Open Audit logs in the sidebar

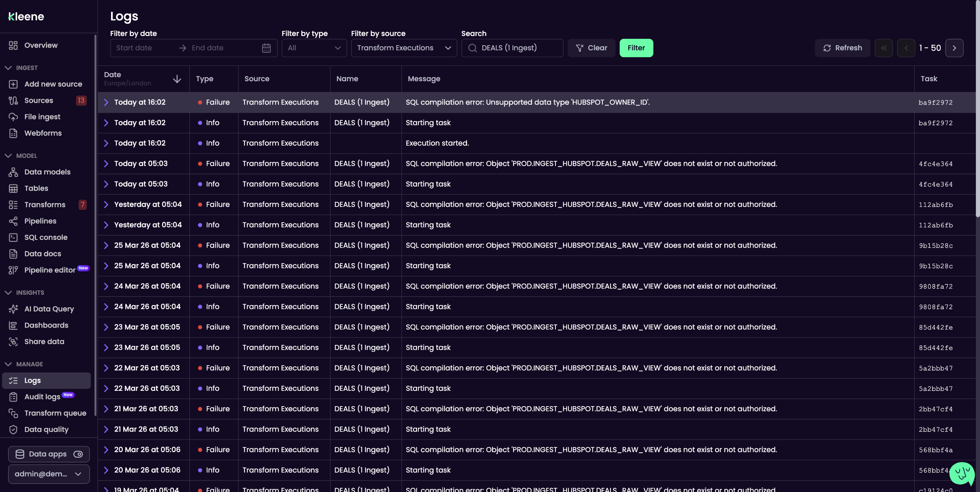[x=42, y=397]
